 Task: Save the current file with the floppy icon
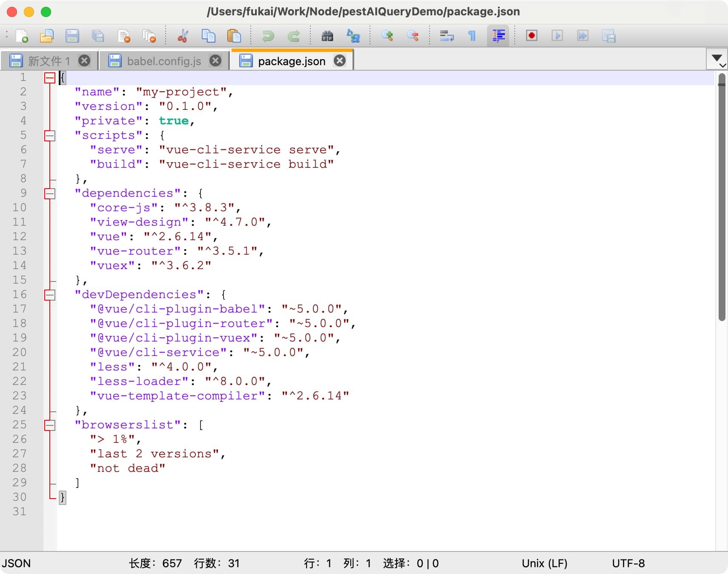[72, 36]
